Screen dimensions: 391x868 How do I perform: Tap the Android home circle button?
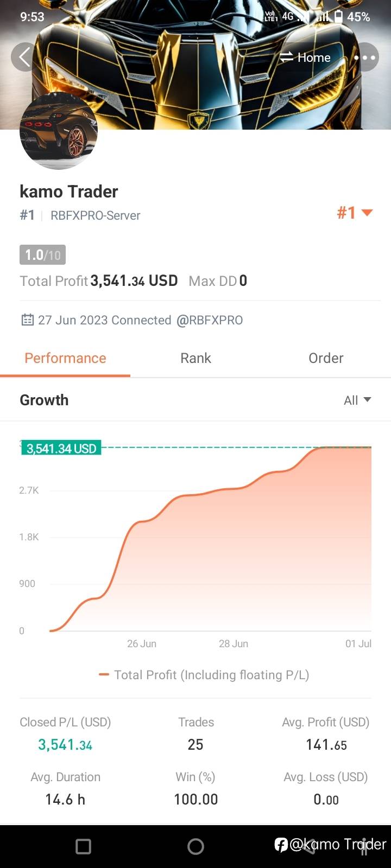pyautogui.click(x=195, y=846)
